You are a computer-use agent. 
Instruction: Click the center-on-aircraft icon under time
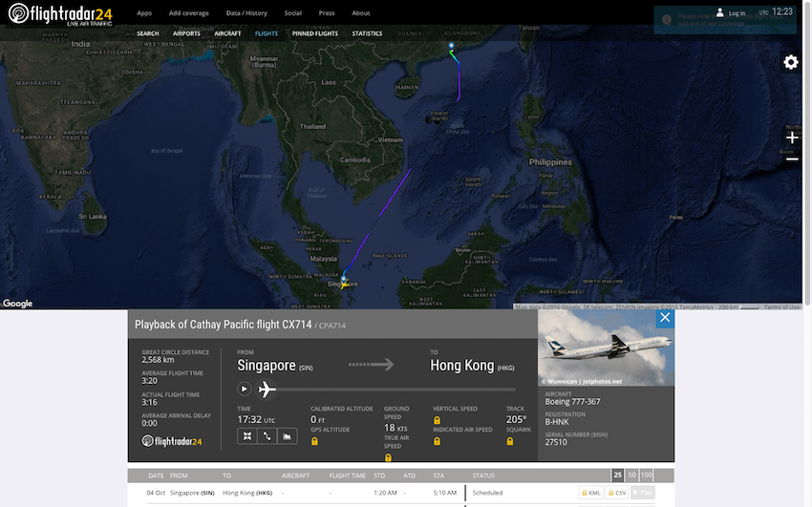coord(247,436)
